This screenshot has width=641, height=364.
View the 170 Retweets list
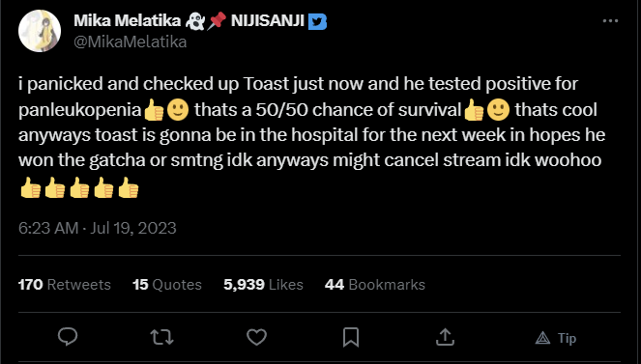[65, 285]
